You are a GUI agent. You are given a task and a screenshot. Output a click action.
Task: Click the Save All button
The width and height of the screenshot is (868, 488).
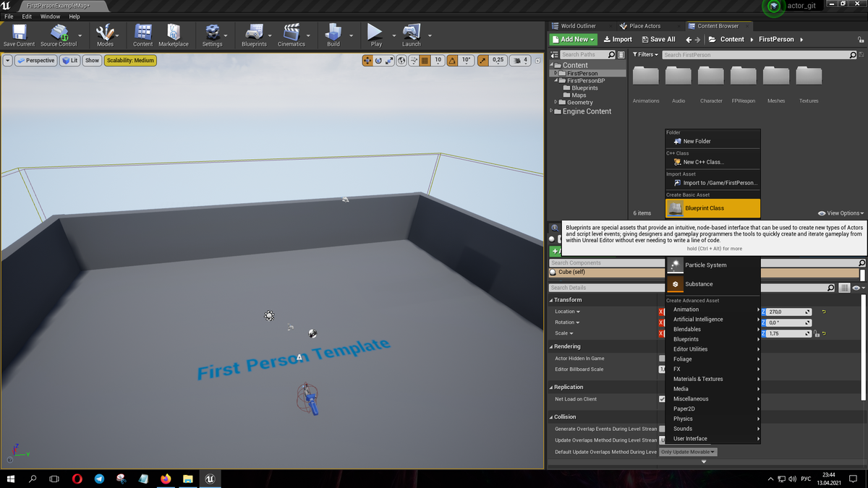pos(658,39)
